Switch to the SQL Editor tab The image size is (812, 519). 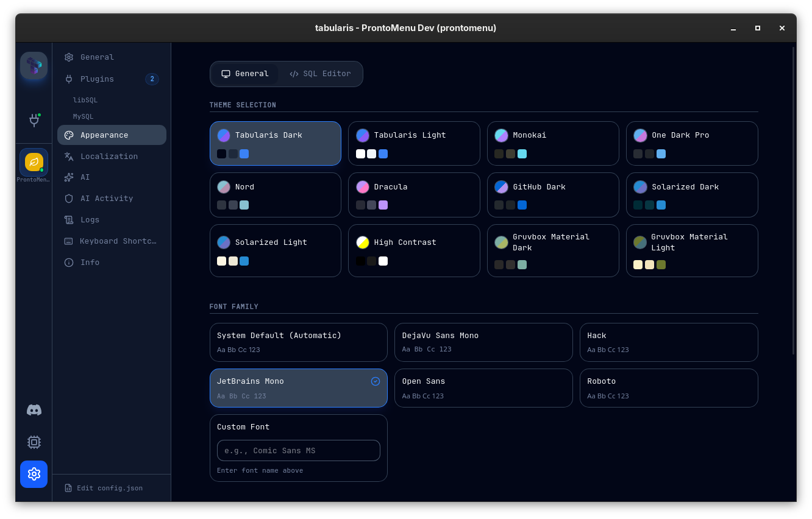click(x=320, y=74)
